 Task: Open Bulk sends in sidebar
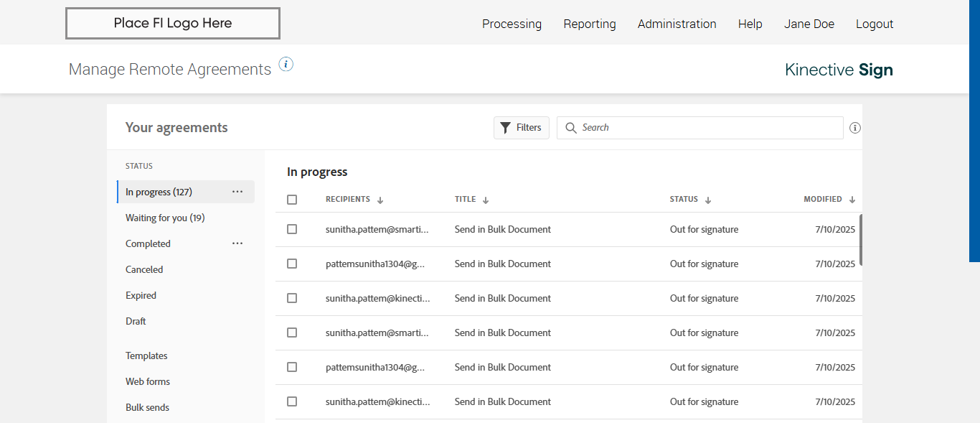click(x=147, y=407)
